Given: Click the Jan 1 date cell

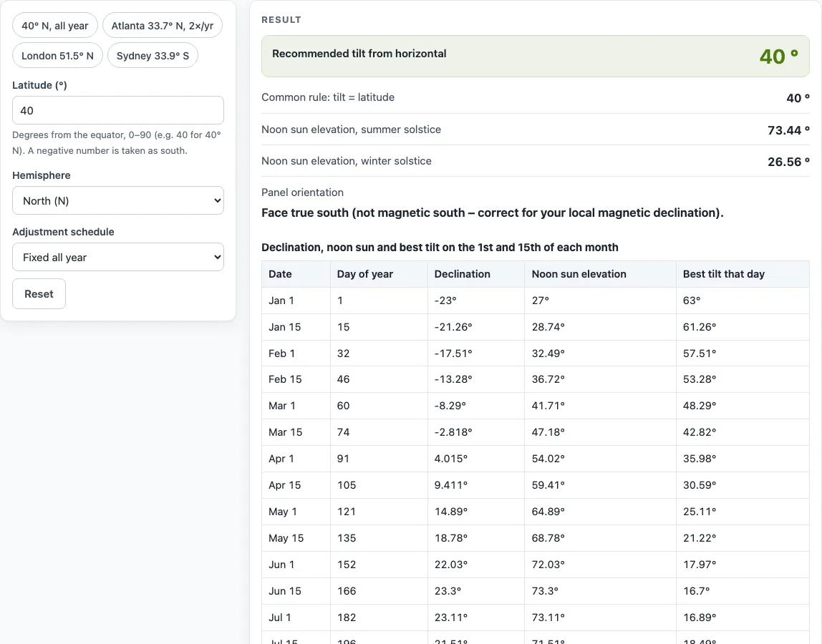Looking at the screenshot, I should 296,301.
